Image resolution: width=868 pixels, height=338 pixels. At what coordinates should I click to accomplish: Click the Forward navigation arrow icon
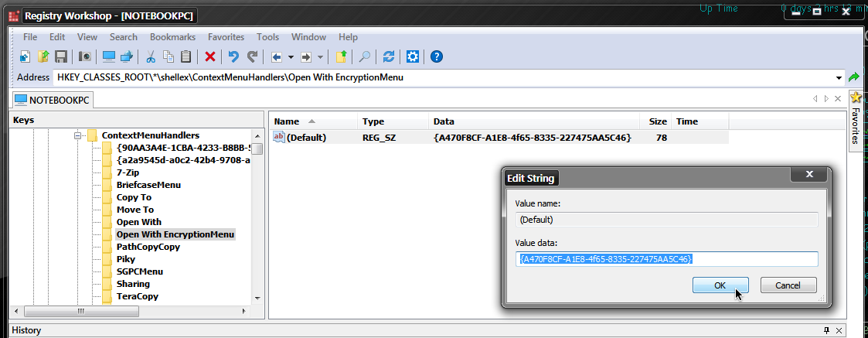coord(306,56)
